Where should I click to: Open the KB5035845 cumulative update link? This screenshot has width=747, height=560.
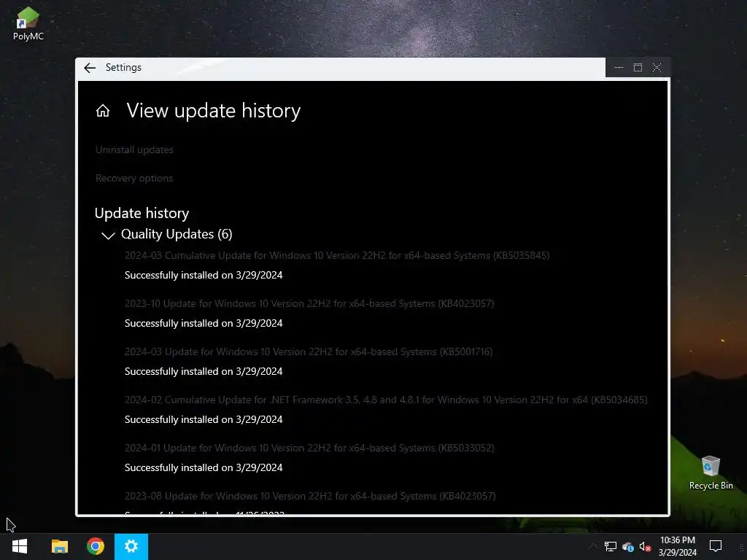tap(337, 255)
